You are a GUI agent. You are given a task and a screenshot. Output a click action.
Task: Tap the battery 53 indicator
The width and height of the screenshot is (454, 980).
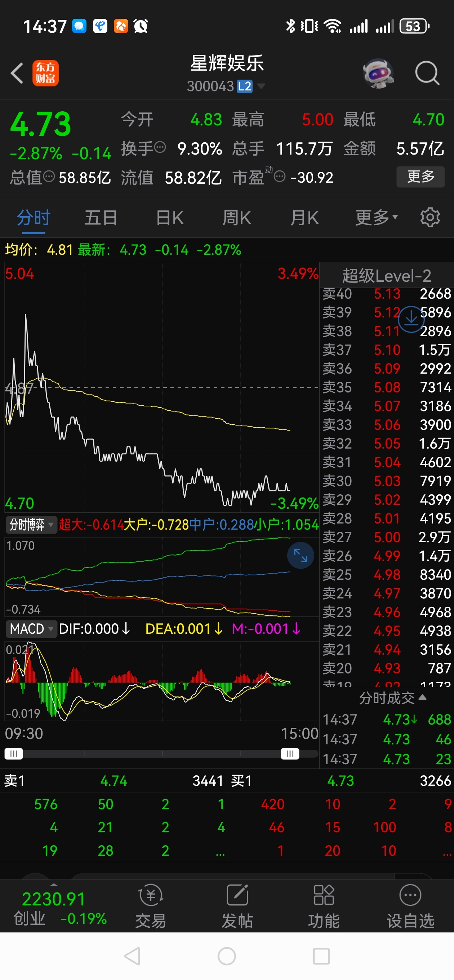(414, 26)
